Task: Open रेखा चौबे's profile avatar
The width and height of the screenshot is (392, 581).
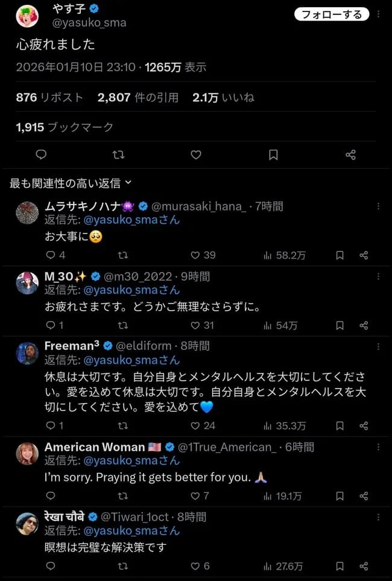Action: click(x=27, y=524)
